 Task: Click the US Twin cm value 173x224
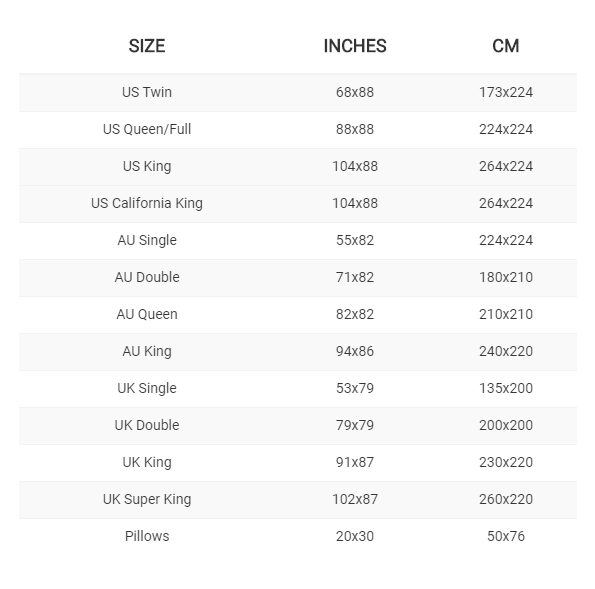[506, 92]
